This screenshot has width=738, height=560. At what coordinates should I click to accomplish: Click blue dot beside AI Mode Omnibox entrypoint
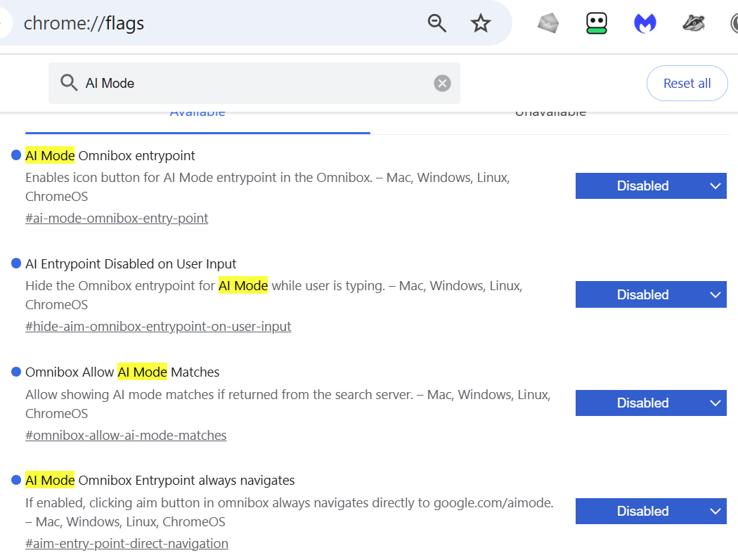[x=16, y=155]
